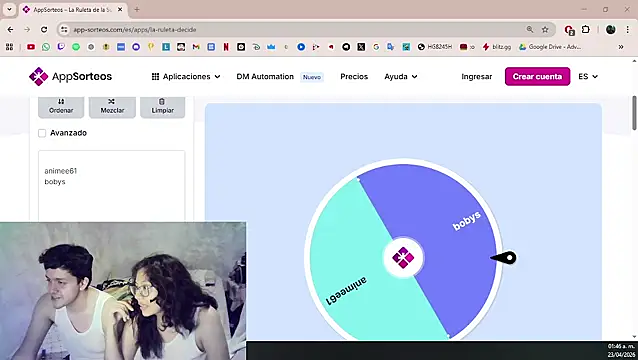The width and height of the screenshot is (638, 360).
Task: Open the Netflix bookmark
Action: (226, 47)
